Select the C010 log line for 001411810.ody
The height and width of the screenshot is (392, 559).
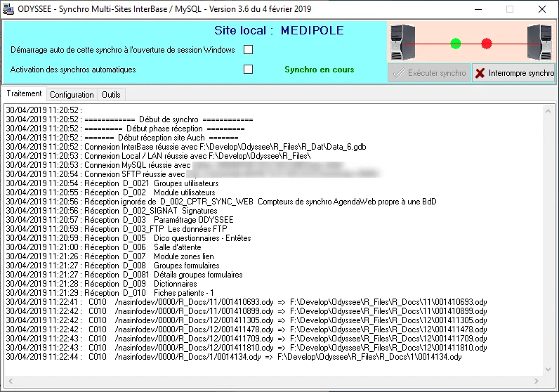click(x=246, y=348)
